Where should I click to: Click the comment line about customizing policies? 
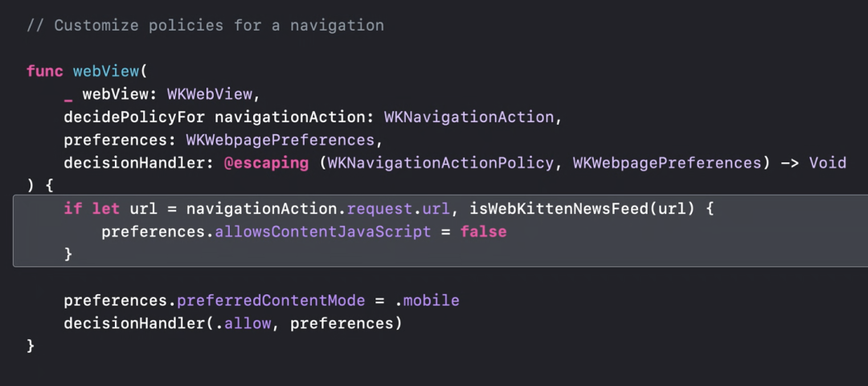205,25
